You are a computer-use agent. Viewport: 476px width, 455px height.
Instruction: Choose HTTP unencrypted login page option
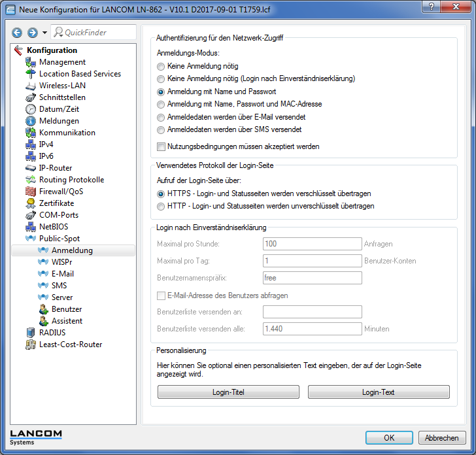tap(161, 206)
